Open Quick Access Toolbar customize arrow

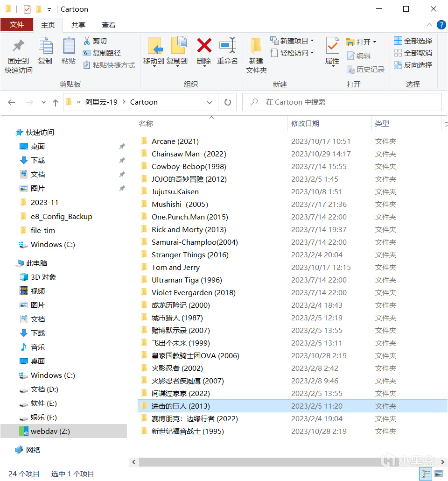tap(49, 10)
